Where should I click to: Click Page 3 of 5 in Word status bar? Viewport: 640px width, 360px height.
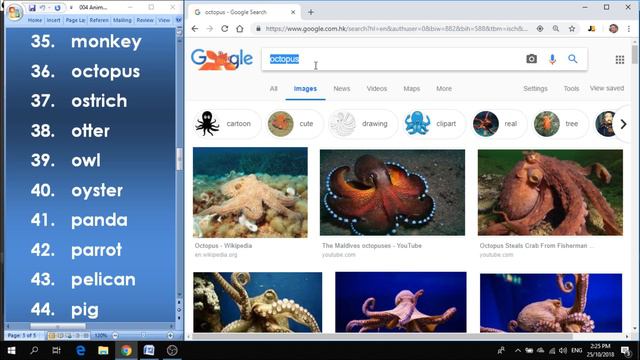tap(22, 336)
